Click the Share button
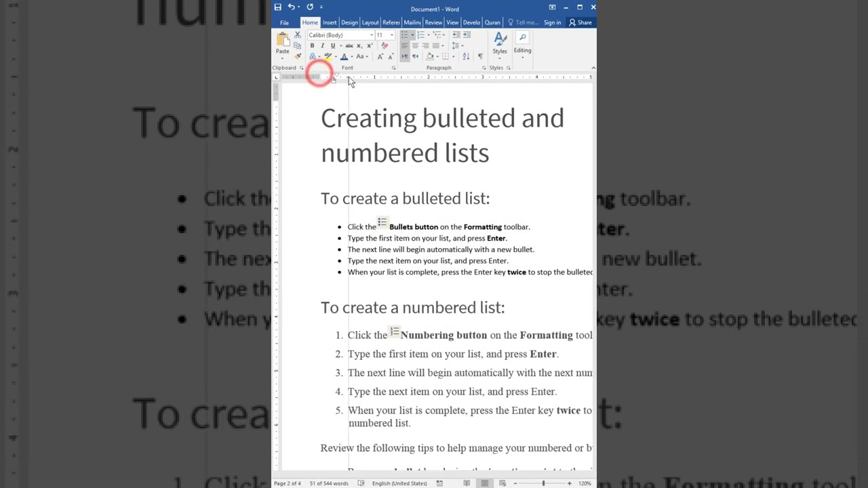The width and height of the screenshot is (868, 488). point(580,22)
